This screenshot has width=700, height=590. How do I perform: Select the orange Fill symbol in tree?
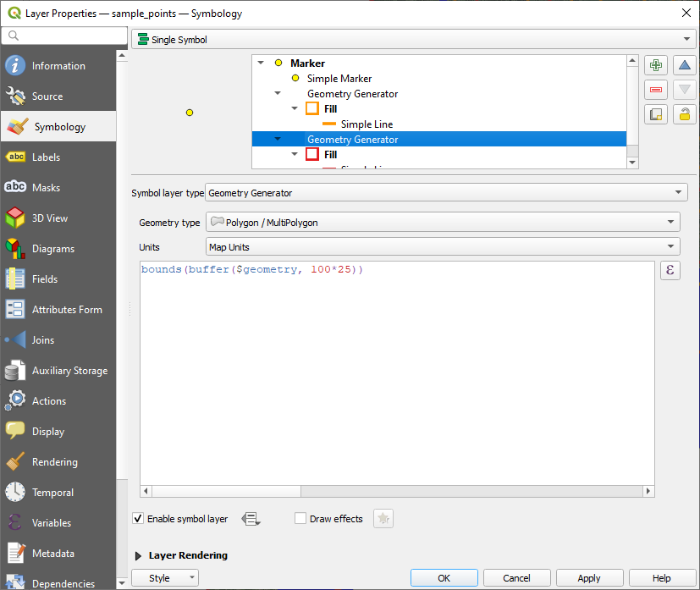point(330,109)
